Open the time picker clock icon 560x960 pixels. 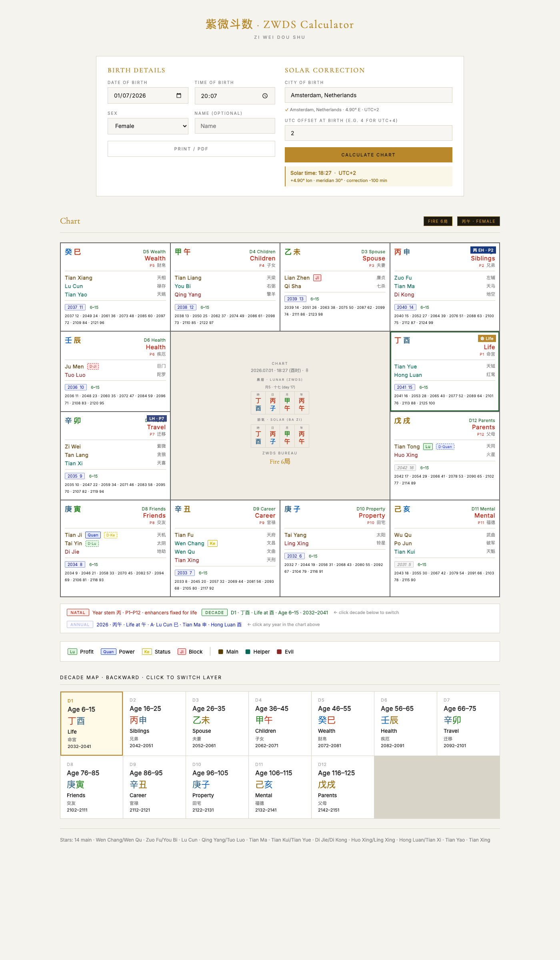click(265, 96)
